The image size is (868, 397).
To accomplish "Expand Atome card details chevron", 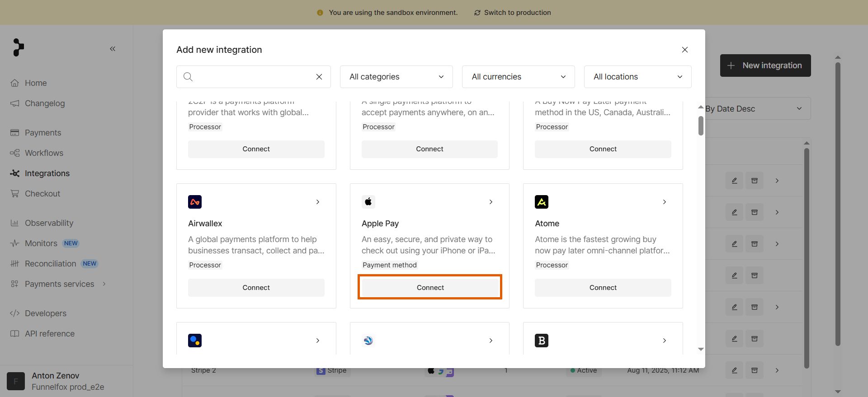I will 665,202.
